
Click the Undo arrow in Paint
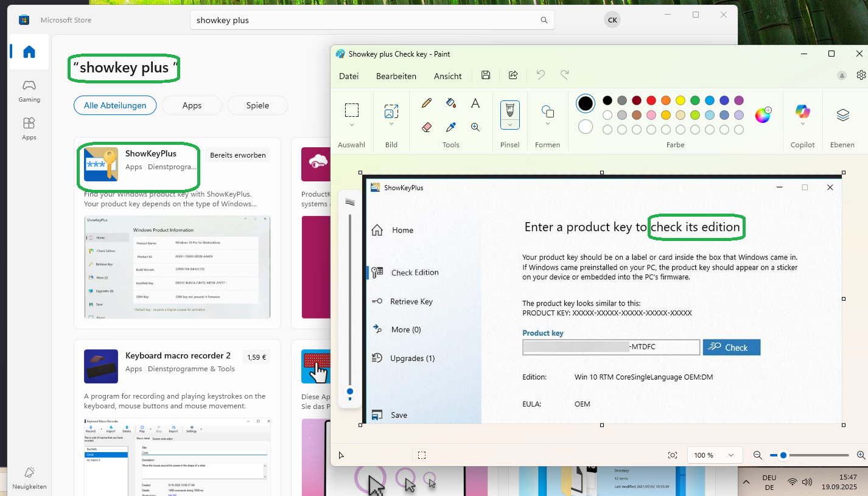click(541, 75)
